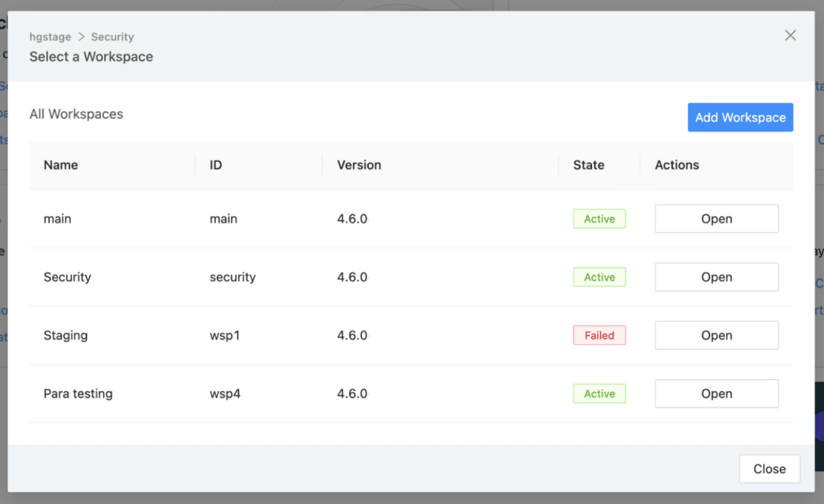Click the Name column header
The image size is (824, 504).
point(60,165)
